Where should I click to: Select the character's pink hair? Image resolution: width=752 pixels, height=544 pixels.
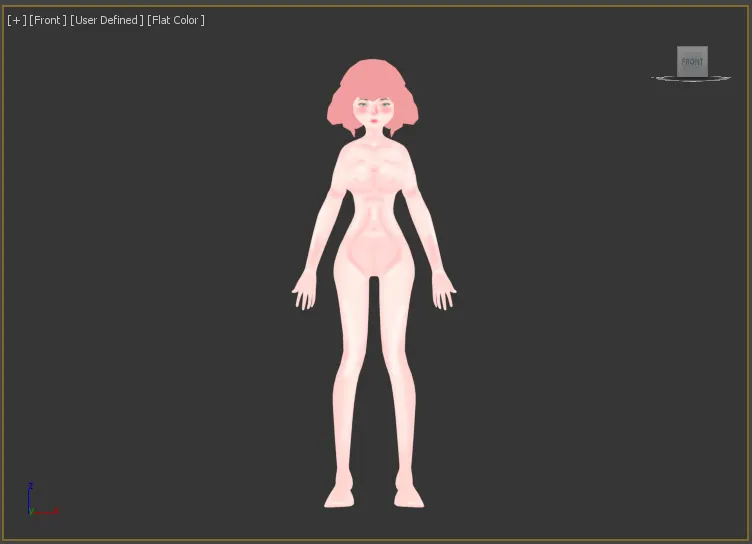point(372,78)
